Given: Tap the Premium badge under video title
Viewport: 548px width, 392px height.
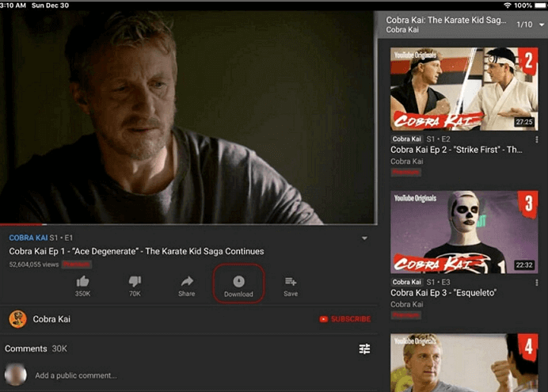Looking at the screenshot, I should pyautogui.click(x=77, y=265).
